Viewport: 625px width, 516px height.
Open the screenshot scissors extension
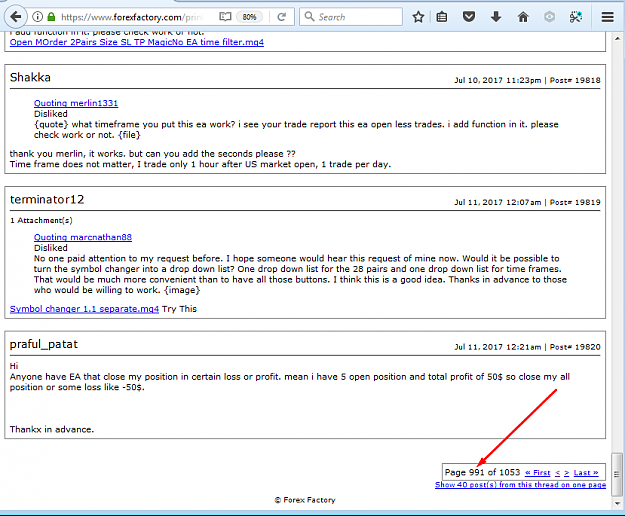(x=576, y=17)
